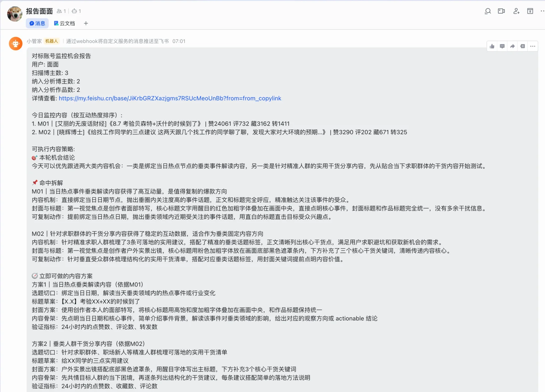Switch to the 消息 tab
This screenshot has height=392, width=545.
(x=37, y=23)
